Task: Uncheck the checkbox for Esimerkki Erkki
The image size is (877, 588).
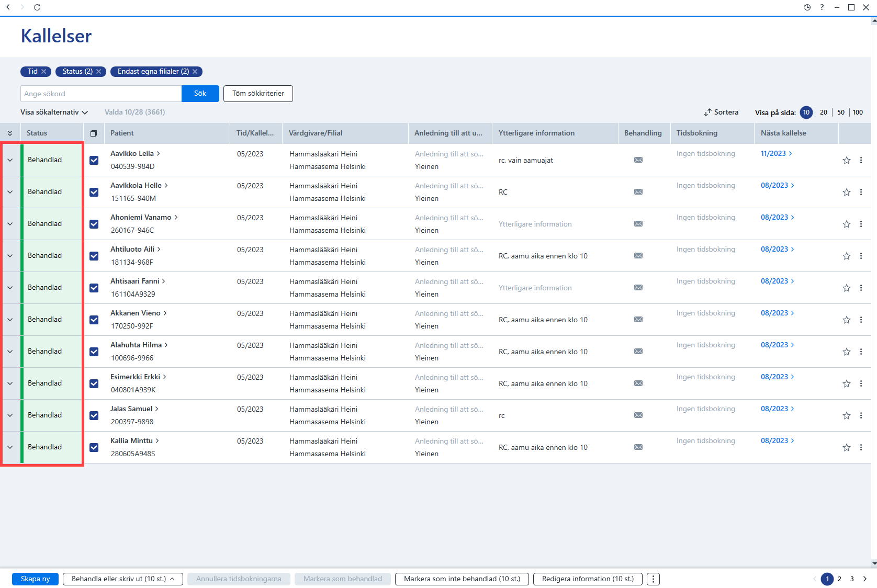Action: tap(94, 383)
